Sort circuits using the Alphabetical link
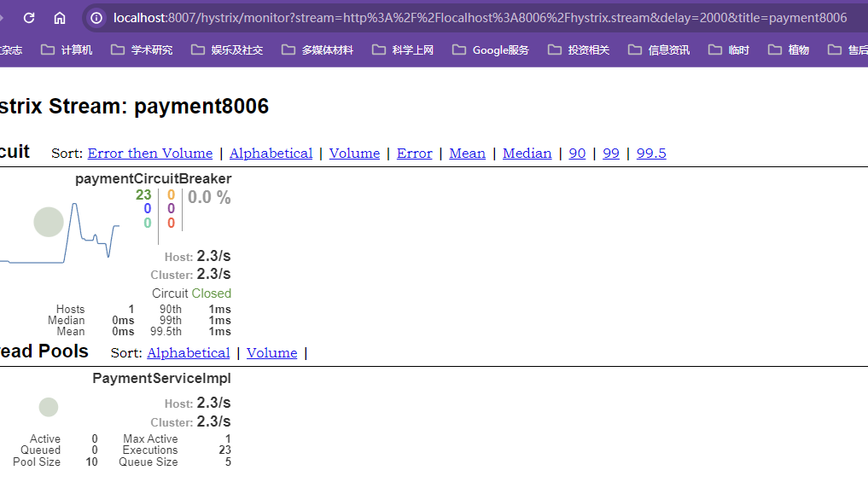 271,154
